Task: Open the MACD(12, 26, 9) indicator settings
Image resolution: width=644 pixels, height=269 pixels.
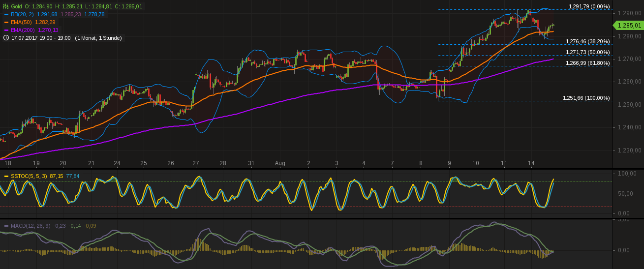Action: click(x=31, y=226)
